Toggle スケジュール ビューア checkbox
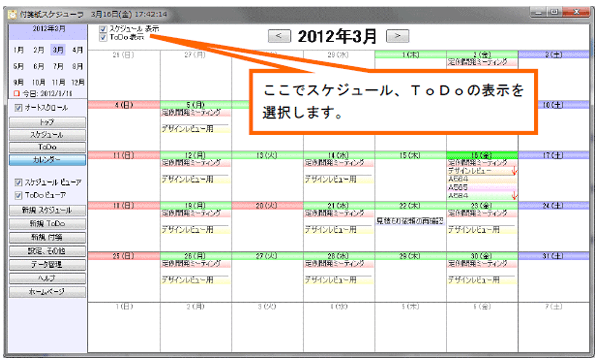Viewport: 600px width, 362px height. (18, 182)
